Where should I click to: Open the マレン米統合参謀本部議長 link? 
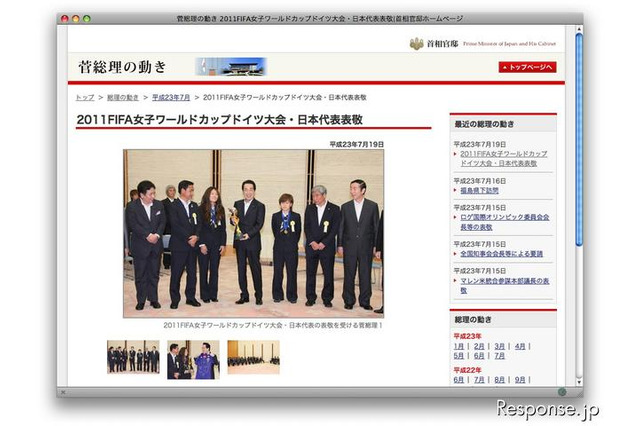tap(505, 285)
